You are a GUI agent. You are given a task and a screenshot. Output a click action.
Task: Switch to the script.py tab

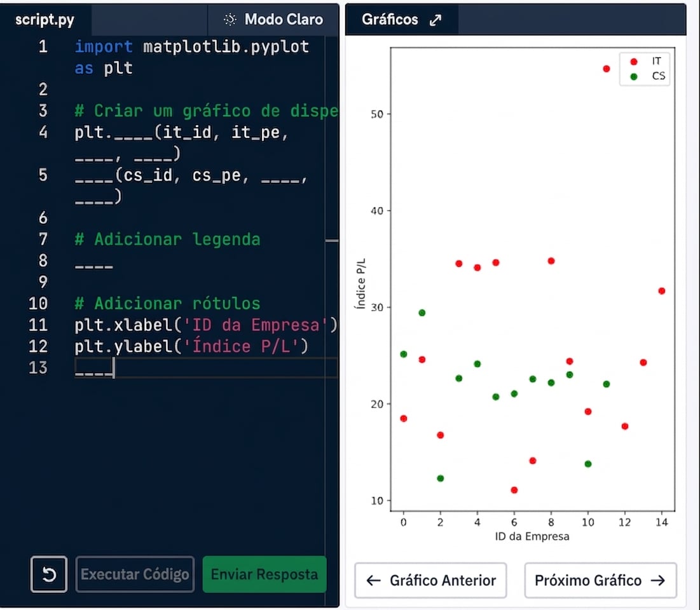coord(45,20)
